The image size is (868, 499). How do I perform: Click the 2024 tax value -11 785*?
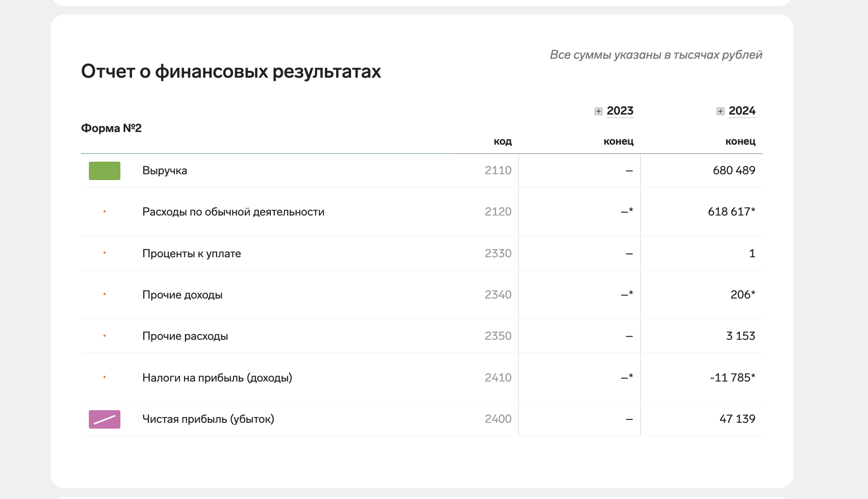(732, 378)
